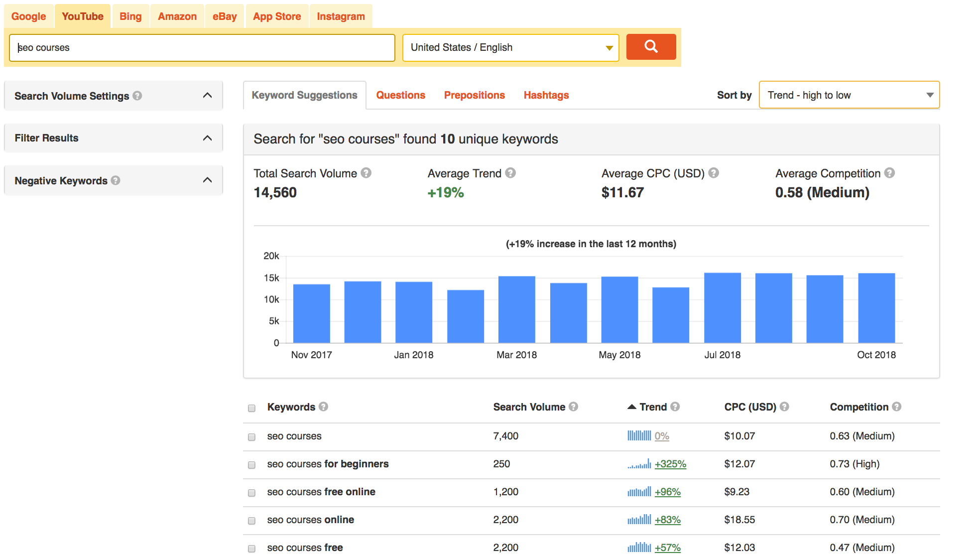The width and height of the screenshot is (980, 560).
Task: Tick checkbox for seo courses for beginners
Action: tap(251, 465)
